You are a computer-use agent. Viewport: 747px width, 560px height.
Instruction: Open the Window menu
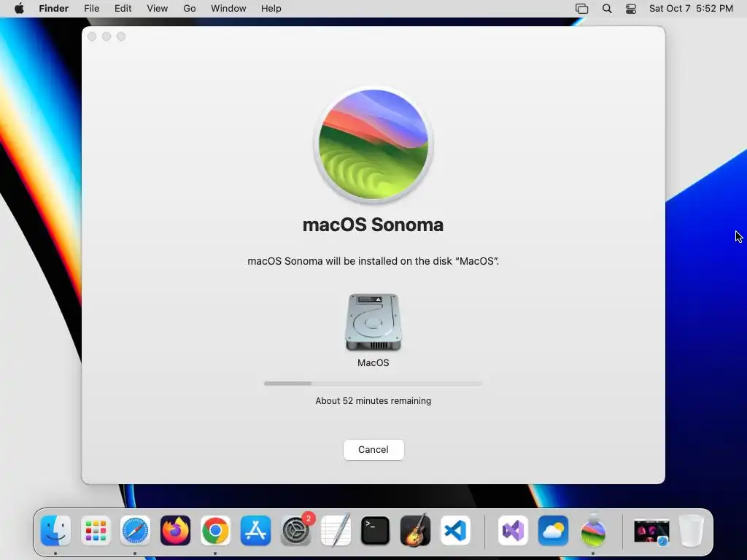(x=228, y=9)
